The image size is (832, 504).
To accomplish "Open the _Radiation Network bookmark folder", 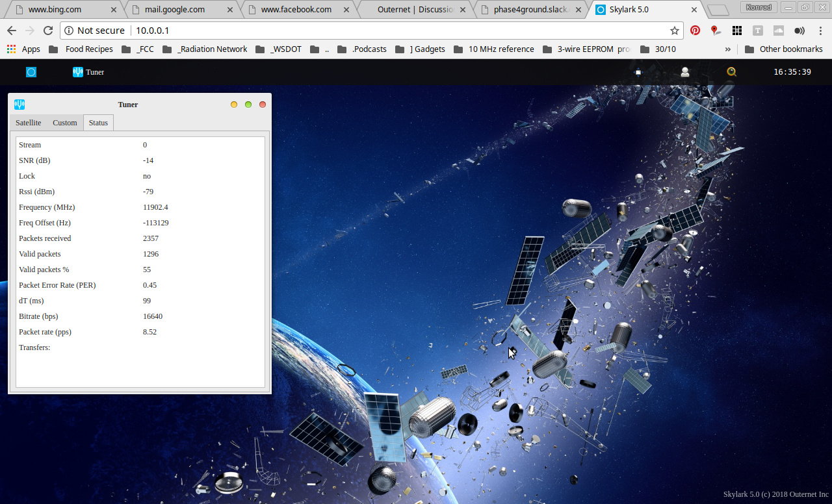I will coord(205,49).
